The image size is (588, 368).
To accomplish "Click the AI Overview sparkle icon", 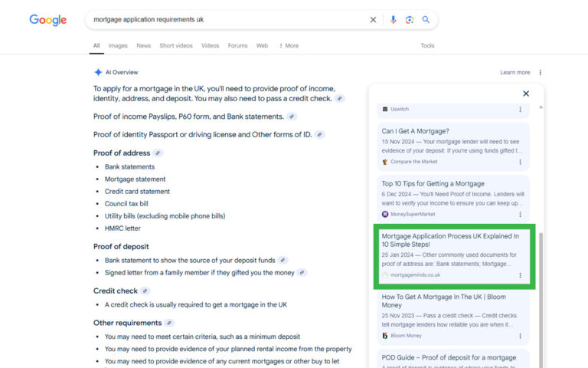I will (x=98, y=72).
